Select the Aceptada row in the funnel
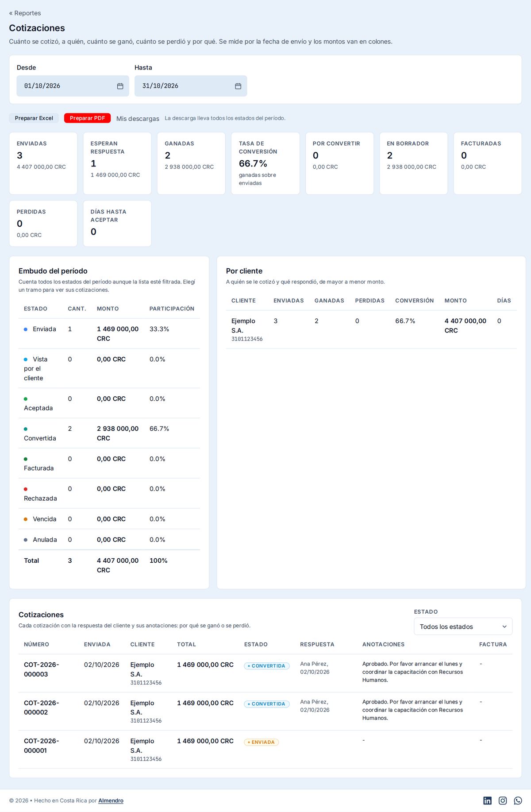 coord(109,403)
